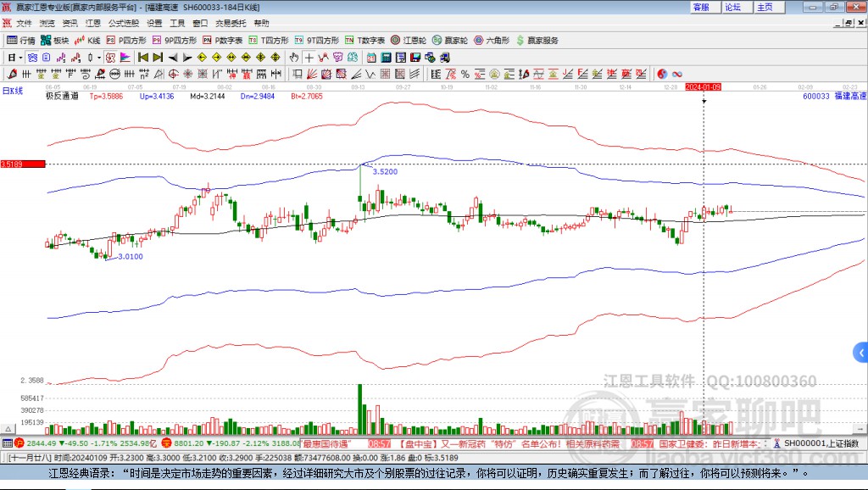Jump to first bar with skip-start arrow
Screen dimensions: 868x490
point(143,58)
